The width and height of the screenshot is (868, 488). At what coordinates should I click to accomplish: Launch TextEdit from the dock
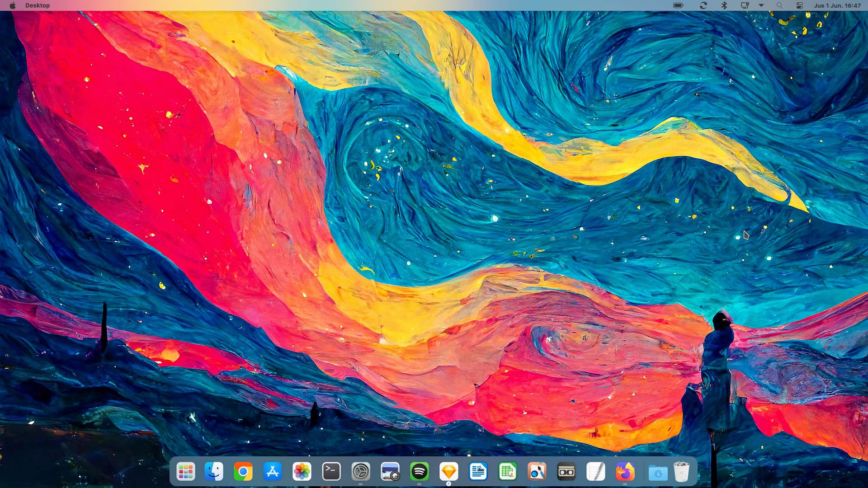(x=596, y=472)
